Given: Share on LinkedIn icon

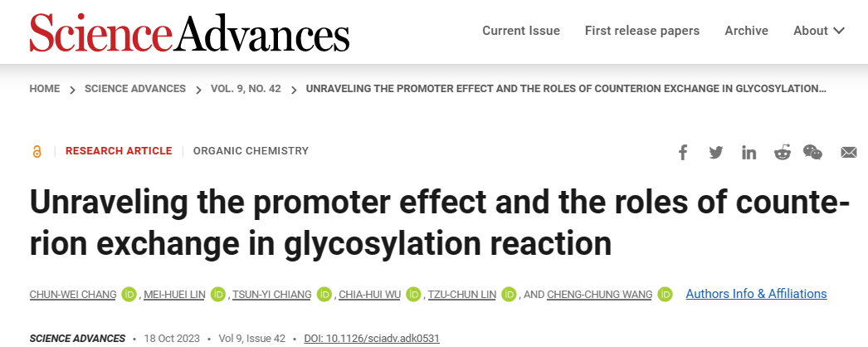Looking at the screenshot, I should (749, 152).
